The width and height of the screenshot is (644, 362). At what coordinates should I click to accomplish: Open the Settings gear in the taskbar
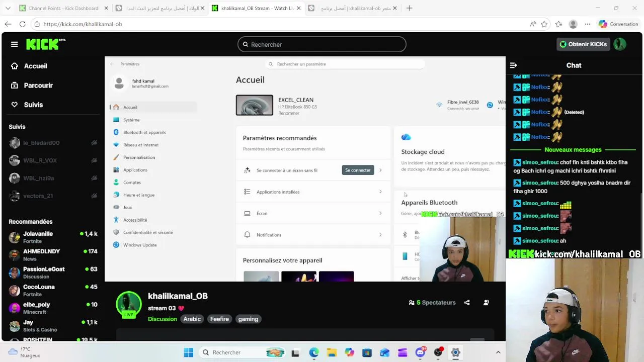(x=455, y=352)
